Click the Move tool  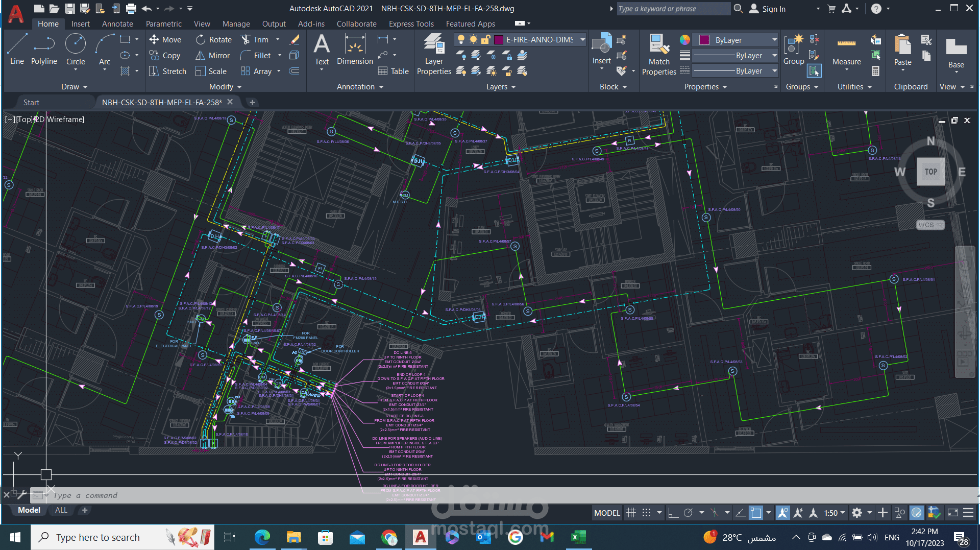pyautogui.click(x=165, y=39)
